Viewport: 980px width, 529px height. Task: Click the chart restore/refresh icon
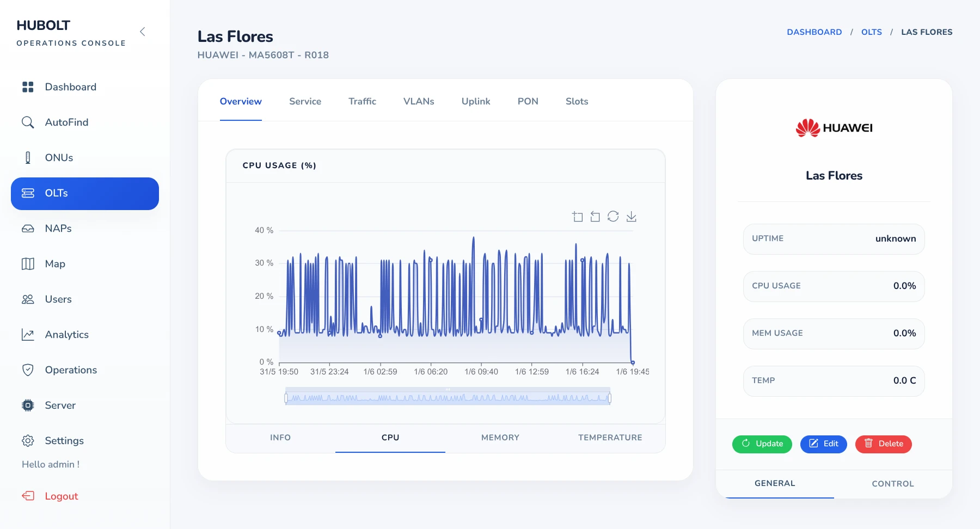tap(613, 217)
